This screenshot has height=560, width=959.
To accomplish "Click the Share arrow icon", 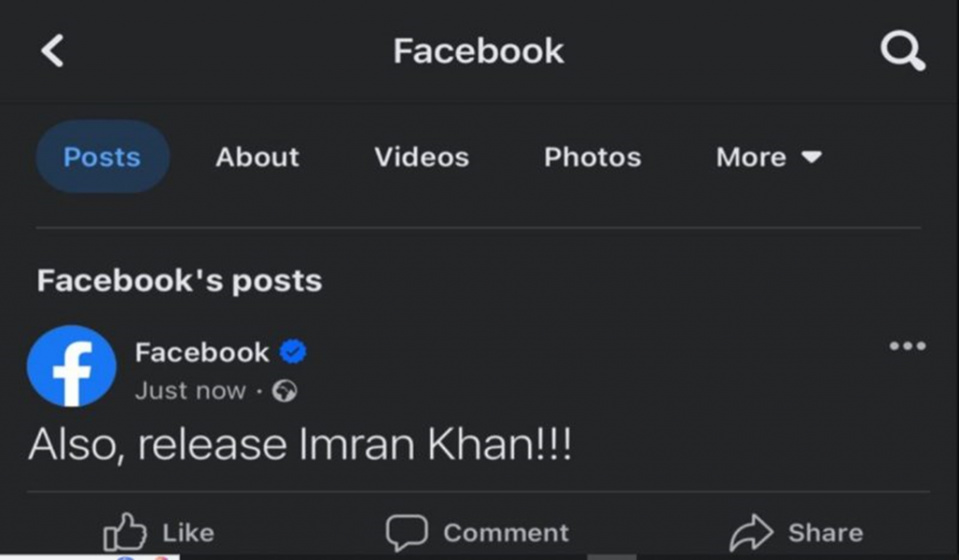I will [x=752, y=533].
